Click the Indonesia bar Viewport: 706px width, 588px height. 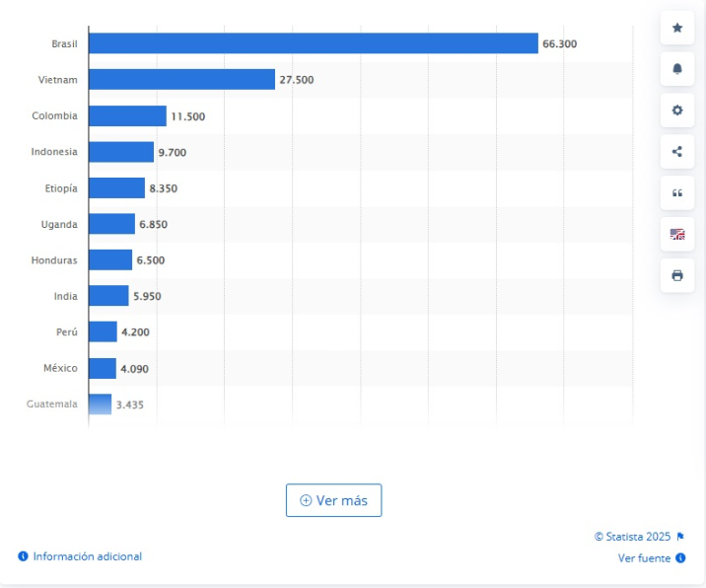click(x=121, y=152)
